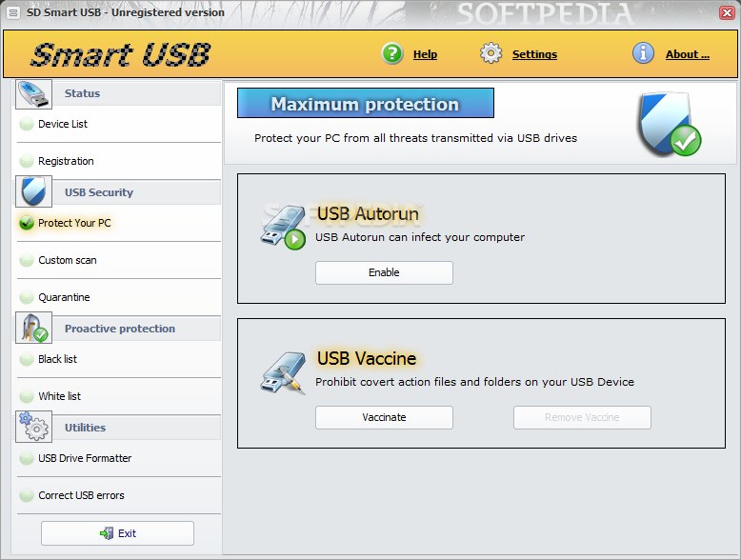Click the bullet next to USB Drive Formatter
The height and width of the screenshot is (560, 741).
pos(27,458)
